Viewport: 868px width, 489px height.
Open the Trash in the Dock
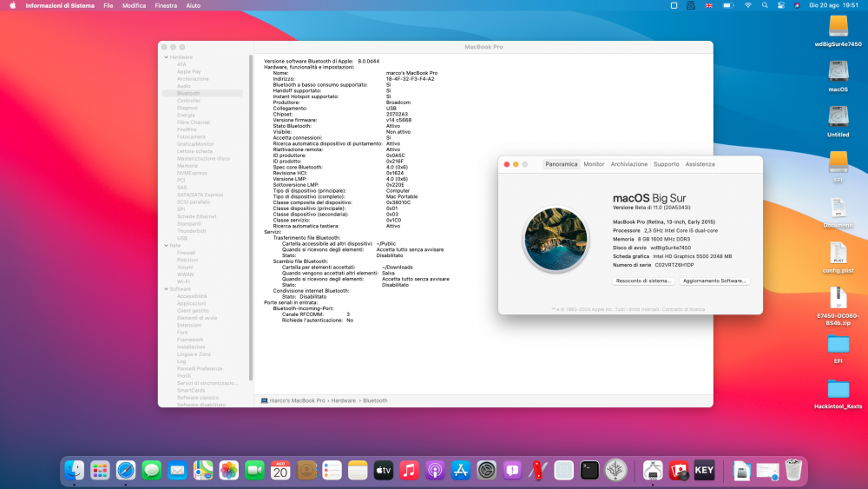793,471
